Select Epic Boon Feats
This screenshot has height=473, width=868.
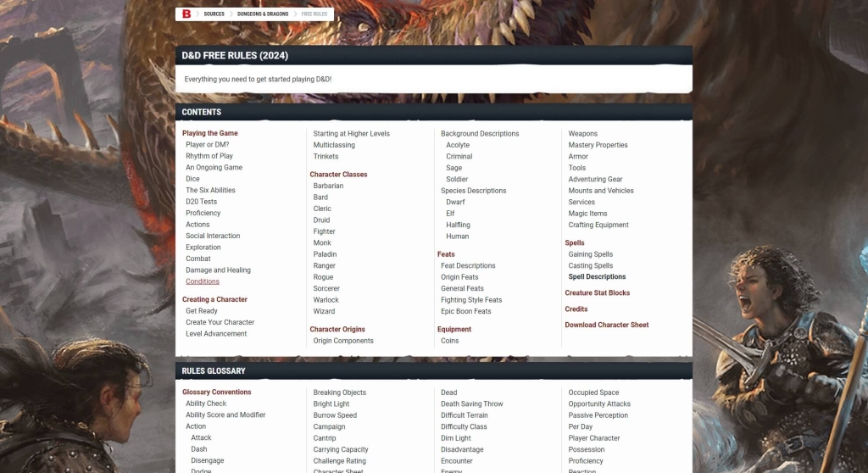(x=465, y=311)
